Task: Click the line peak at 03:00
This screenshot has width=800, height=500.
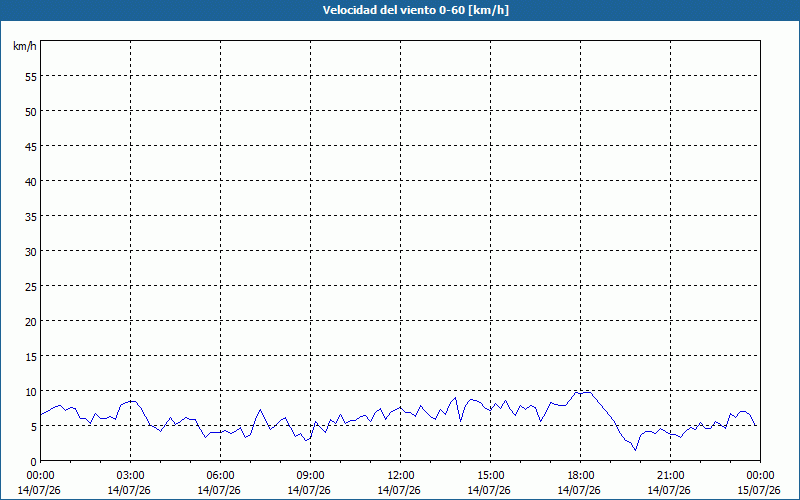Action: (132, 401)
